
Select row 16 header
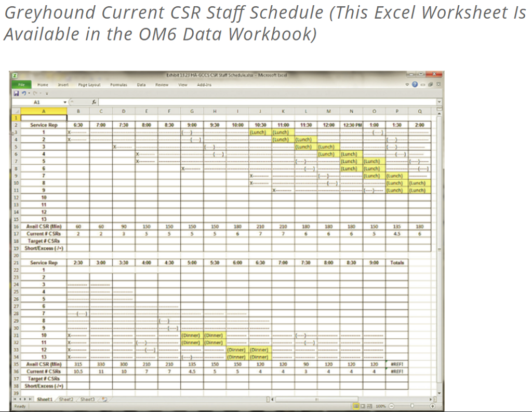[x=16, y=227]
